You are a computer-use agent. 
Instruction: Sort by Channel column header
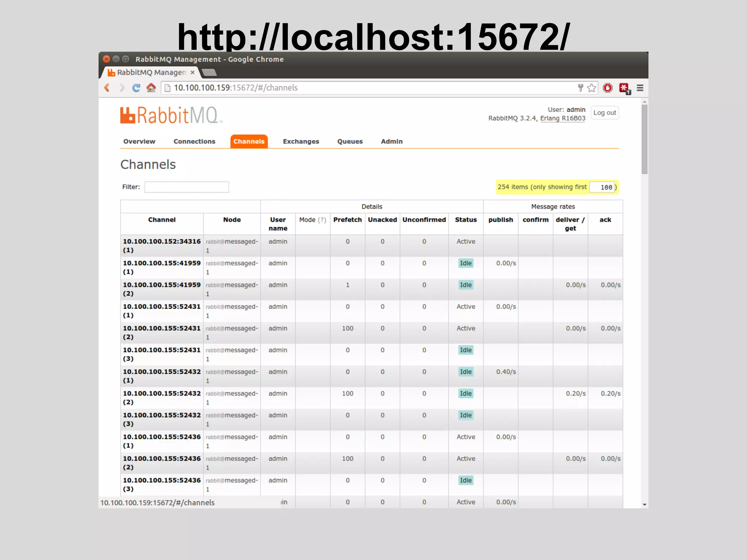click(162, 220)
